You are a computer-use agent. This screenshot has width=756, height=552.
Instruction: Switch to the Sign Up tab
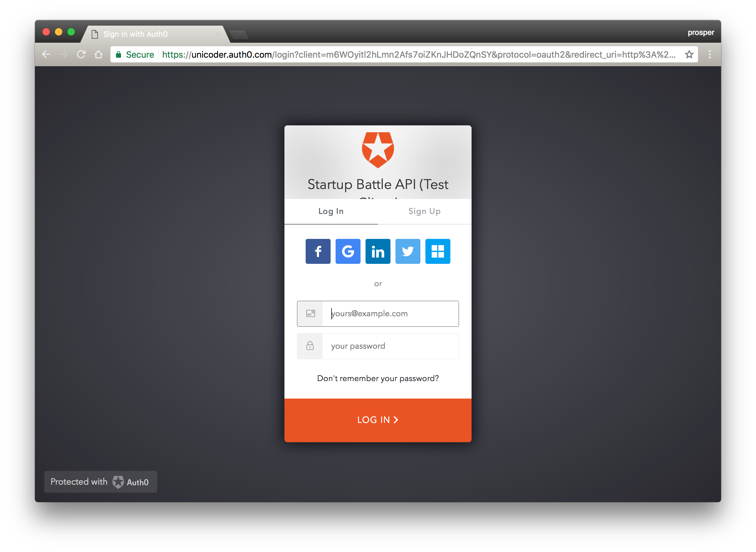point(425,211)
